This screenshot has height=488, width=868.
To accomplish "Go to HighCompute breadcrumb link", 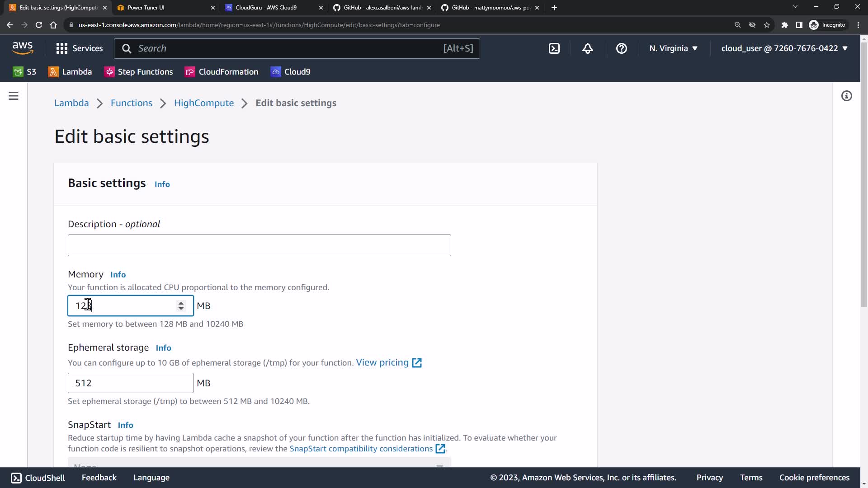I will click(x=204, y=103).
